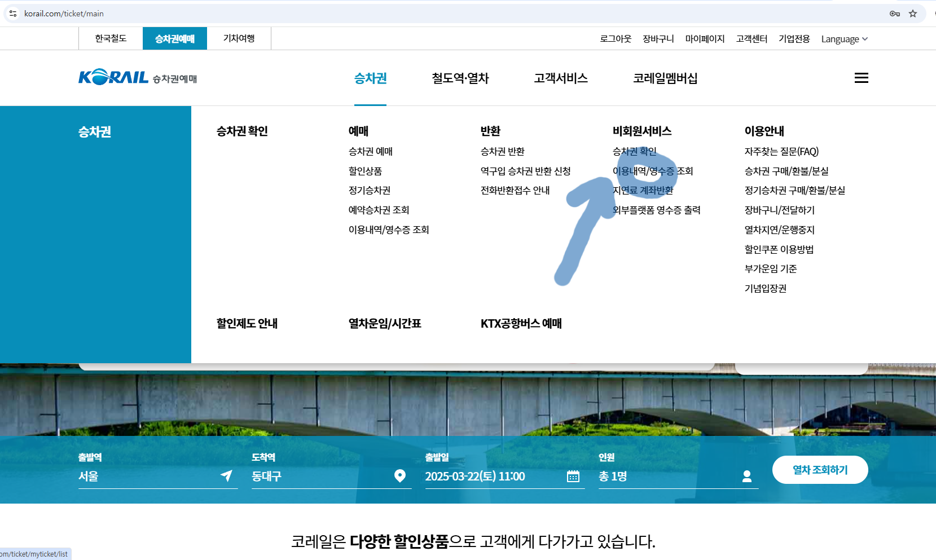This screenshot has height=560, width=936.
Task: Open 전화반환접수 안내
Action: click(x=515, y=190)
